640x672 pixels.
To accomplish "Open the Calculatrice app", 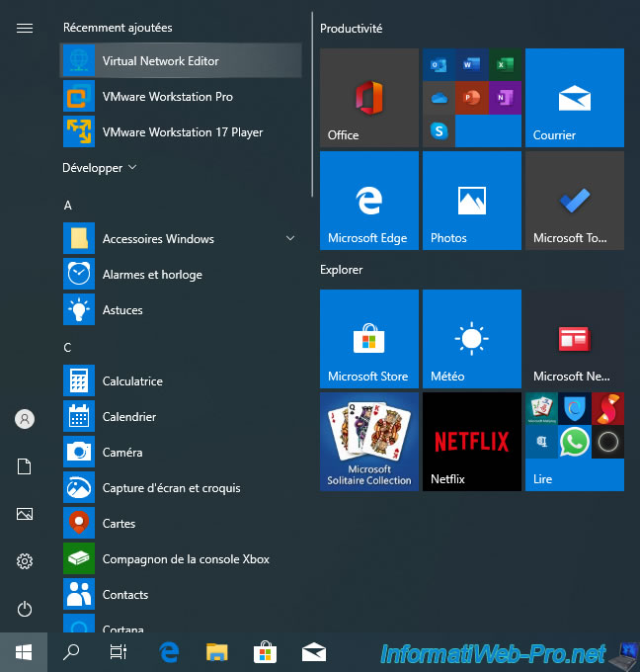I will (181, 381).
